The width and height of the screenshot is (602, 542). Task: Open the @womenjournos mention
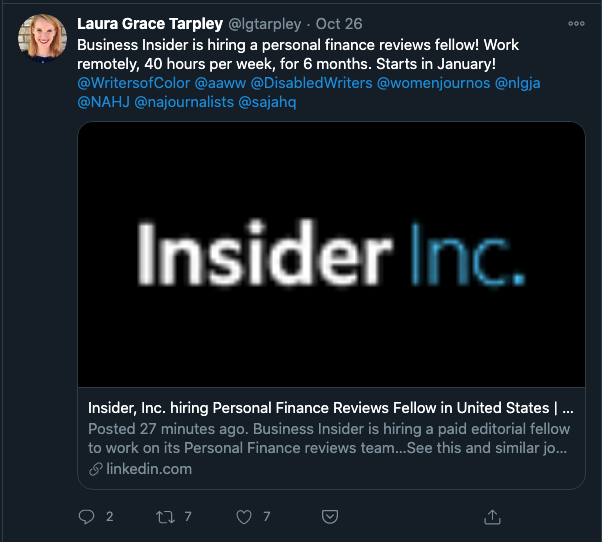pos(433,83)
